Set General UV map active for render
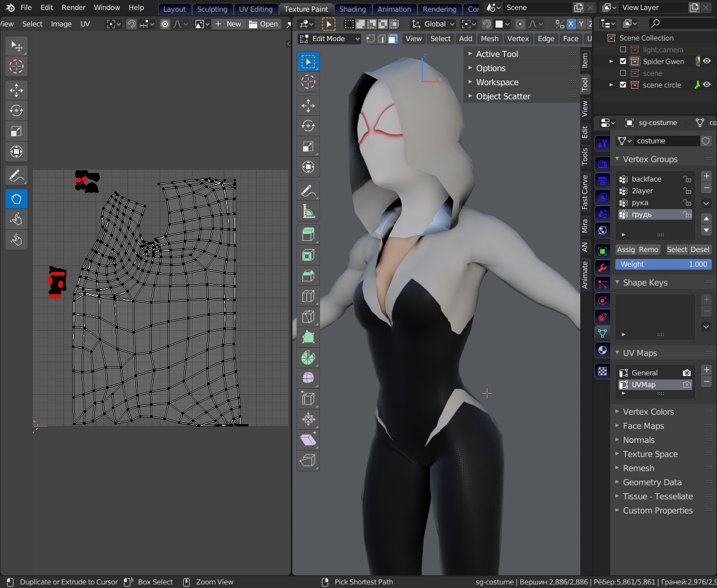This screenshot has height=588, width=717. [686, 373]
